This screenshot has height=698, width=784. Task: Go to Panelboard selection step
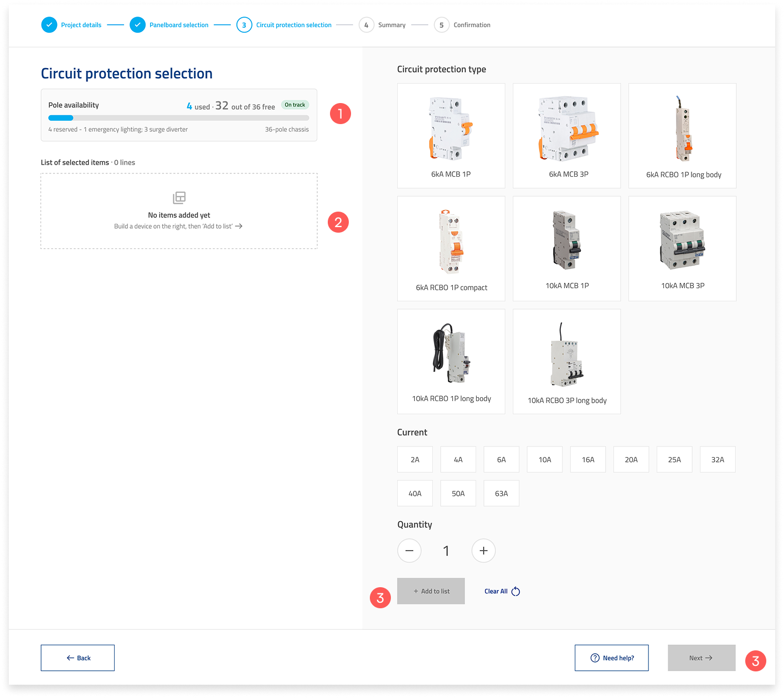tap(179, 25)
